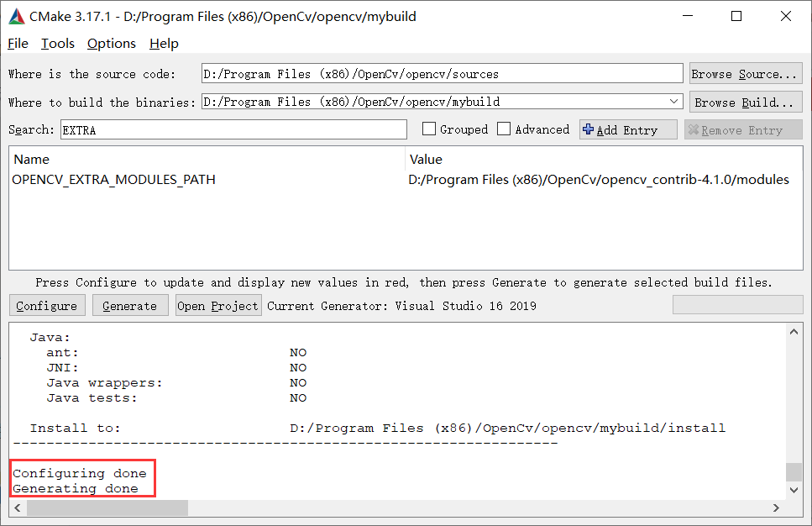
Task: Open the Tools menu
Action: (x=57, y=44)
